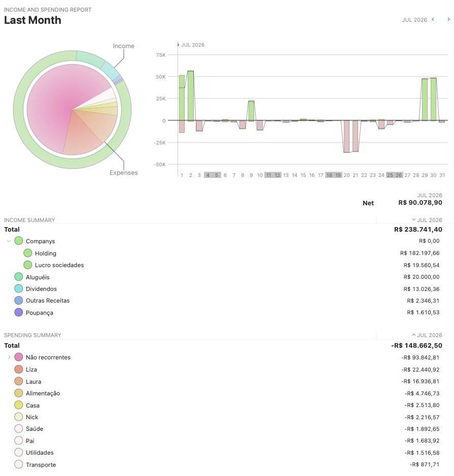Go to the next month arrow
This screenshot has width=454, height=476.
(x=448, y=19)
